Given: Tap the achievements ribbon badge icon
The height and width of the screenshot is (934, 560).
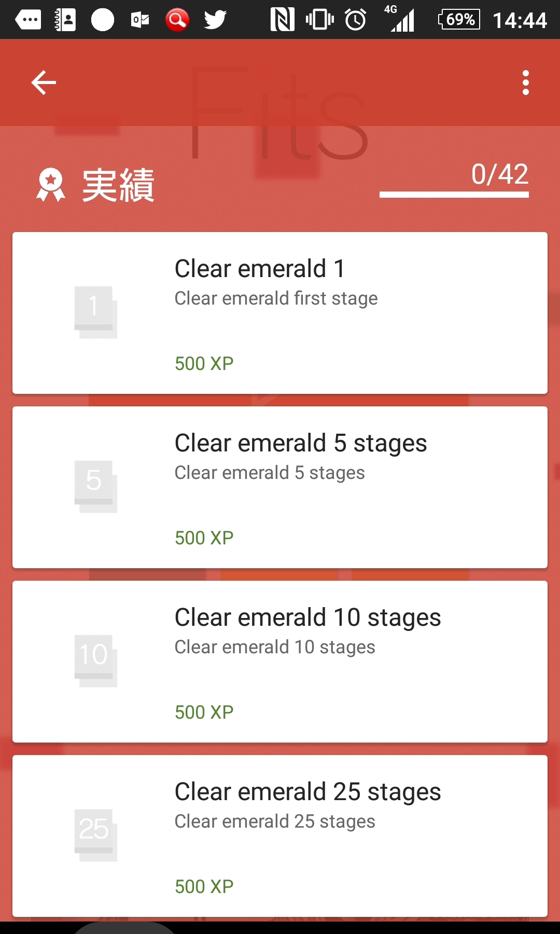Looking at the screenshot, I should tap(50, 185).
